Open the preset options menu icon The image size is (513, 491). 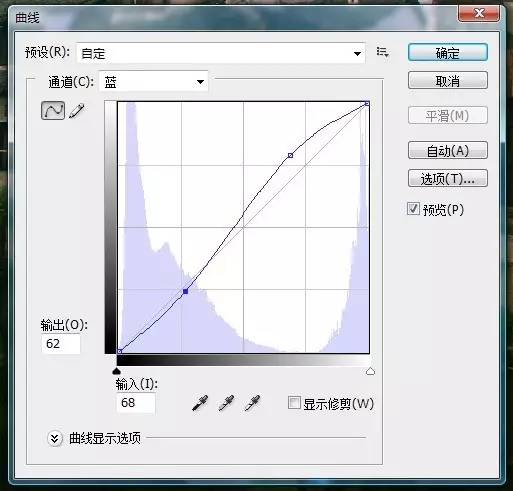382,52
